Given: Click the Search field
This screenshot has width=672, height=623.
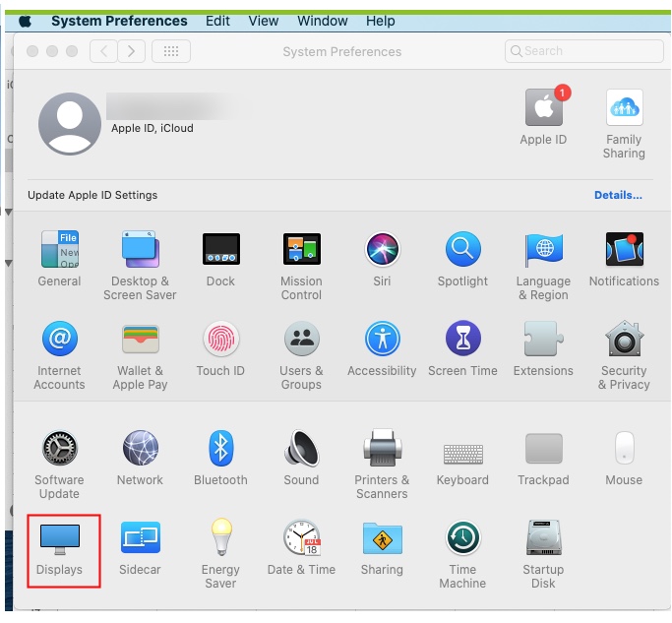Looking at the screenshot, I should coord(584,51).
